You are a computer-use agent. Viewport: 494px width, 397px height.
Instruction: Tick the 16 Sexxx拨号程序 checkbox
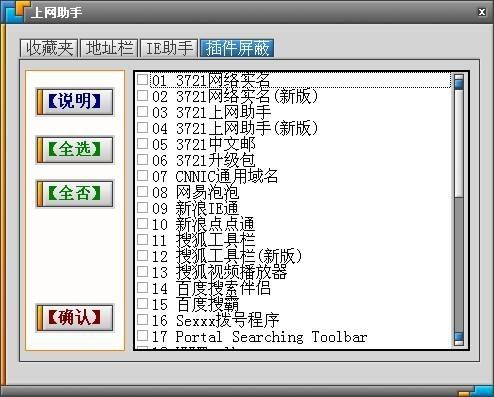tap(143, 320)
